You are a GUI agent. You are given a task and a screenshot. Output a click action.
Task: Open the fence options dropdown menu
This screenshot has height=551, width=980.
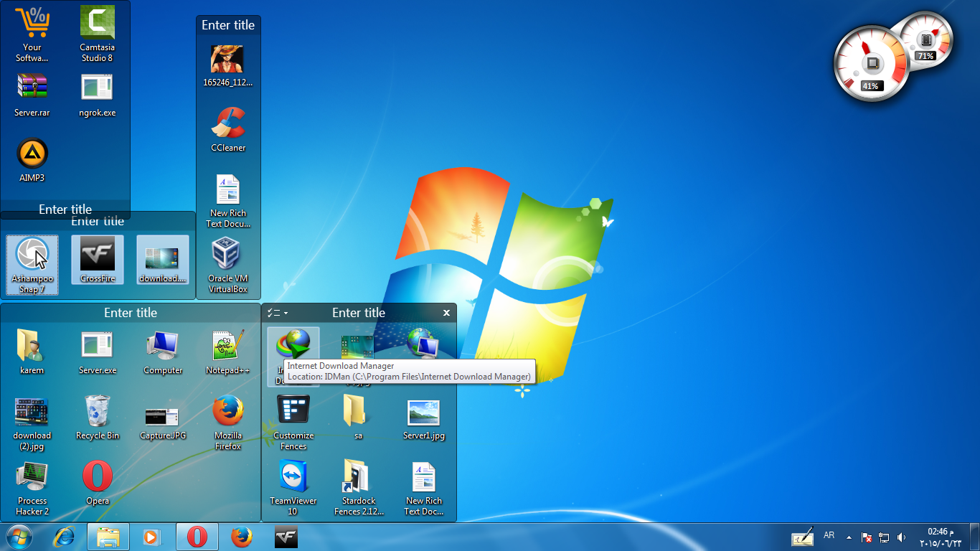pos(277,313)
